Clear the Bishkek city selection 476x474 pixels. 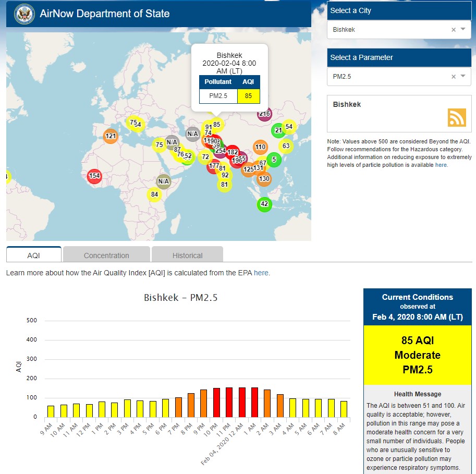coord(453,30)
